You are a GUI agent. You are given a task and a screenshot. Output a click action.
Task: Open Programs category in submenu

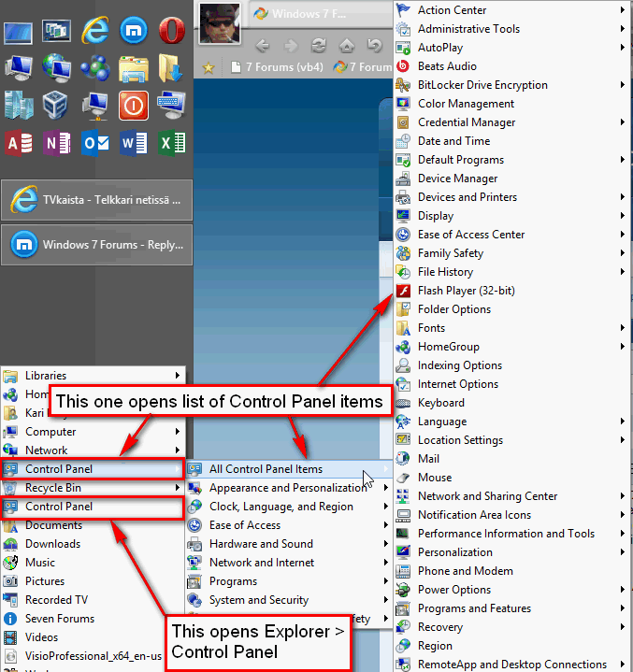click(x=289, y=581)
